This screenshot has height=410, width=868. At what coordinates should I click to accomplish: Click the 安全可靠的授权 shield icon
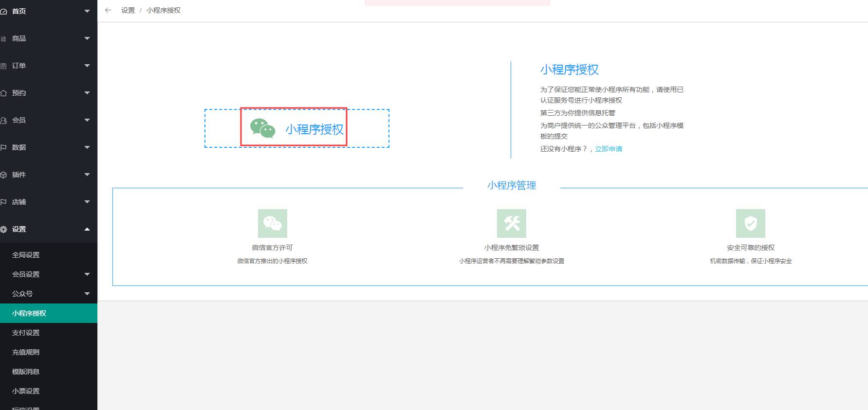click(x=751, y=223)
